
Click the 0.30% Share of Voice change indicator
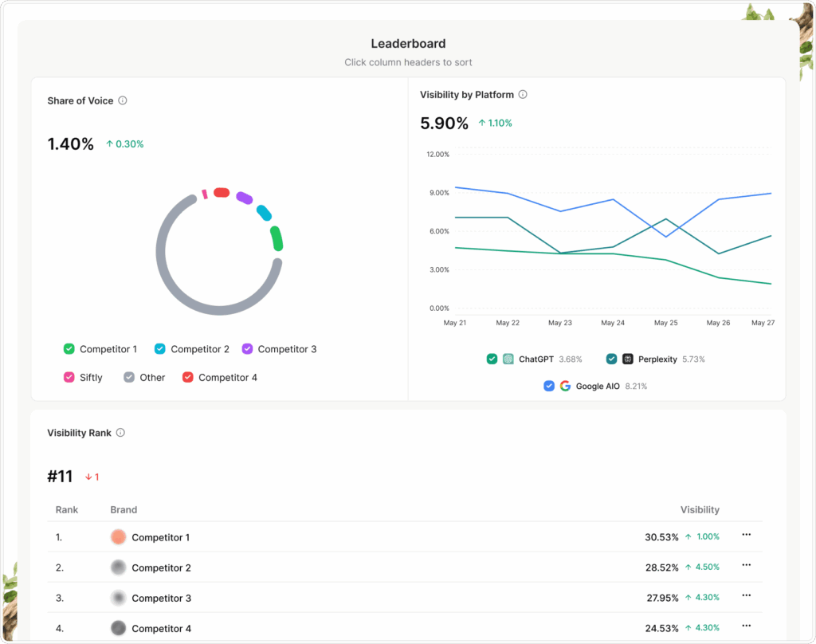click(x=125, y=144)
